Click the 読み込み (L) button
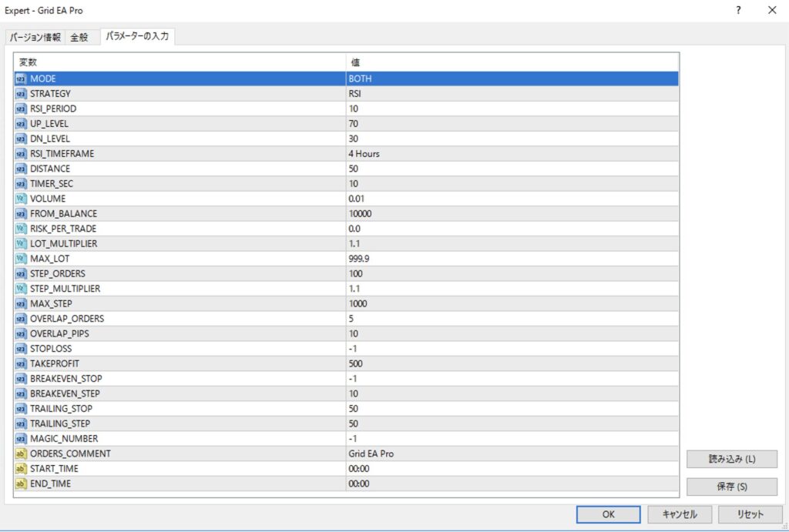This screenshot has width=789, height=532. [732, 459]
